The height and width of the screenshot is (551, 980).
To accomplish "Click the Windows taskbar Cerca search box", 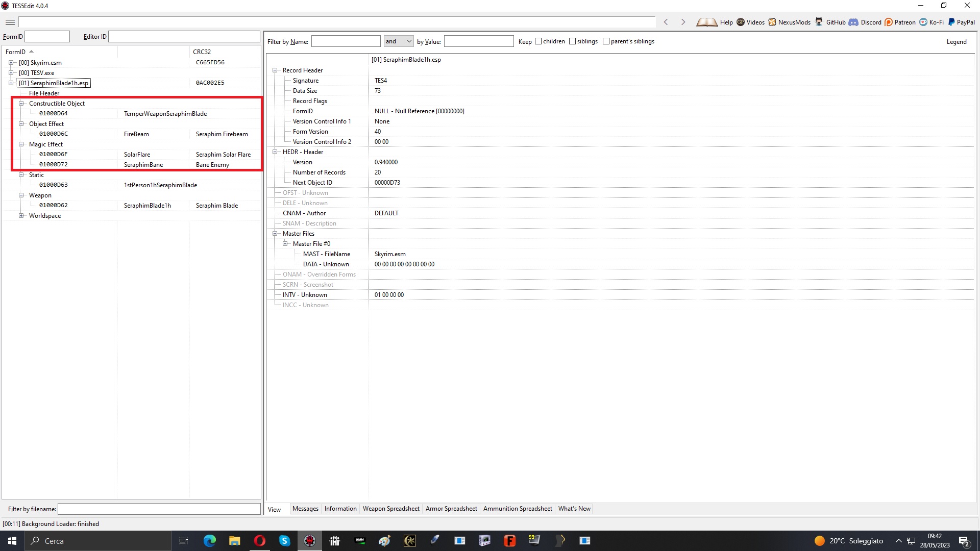I will tap(98, 541).
